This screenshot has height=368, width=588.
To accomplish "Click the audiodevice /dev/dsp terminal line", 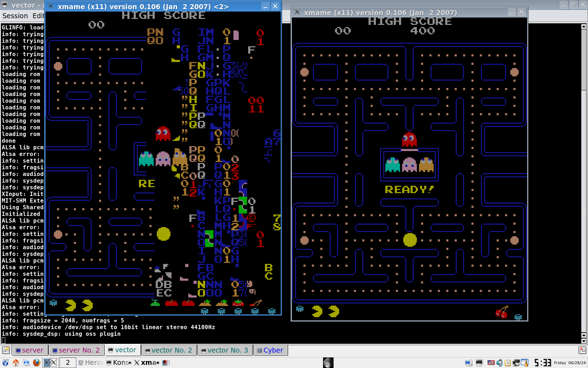I will (108, 327).
